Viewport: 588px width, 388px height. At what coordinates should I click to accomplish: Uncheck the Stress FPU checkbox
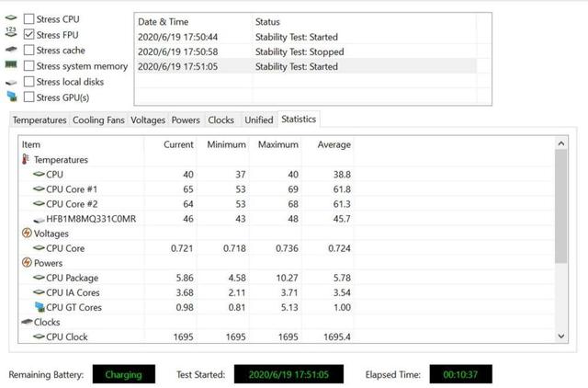29,35
